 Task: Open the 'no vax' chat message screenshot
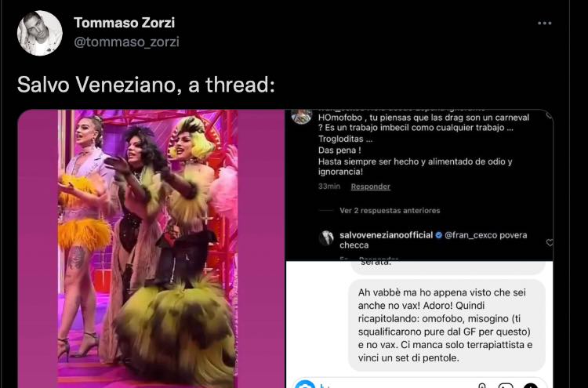click(419, 325)
